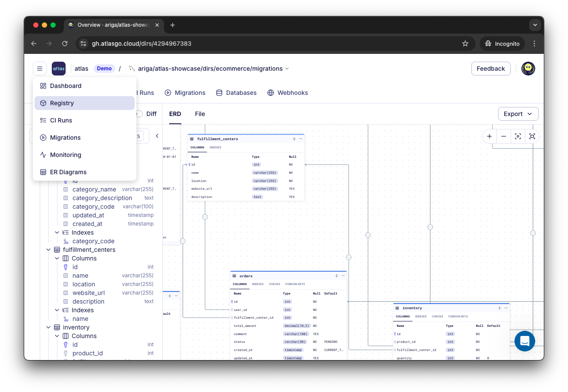Open the chat support bubble
The width and height of the screenshot is (568, 392).
point(524,341)
